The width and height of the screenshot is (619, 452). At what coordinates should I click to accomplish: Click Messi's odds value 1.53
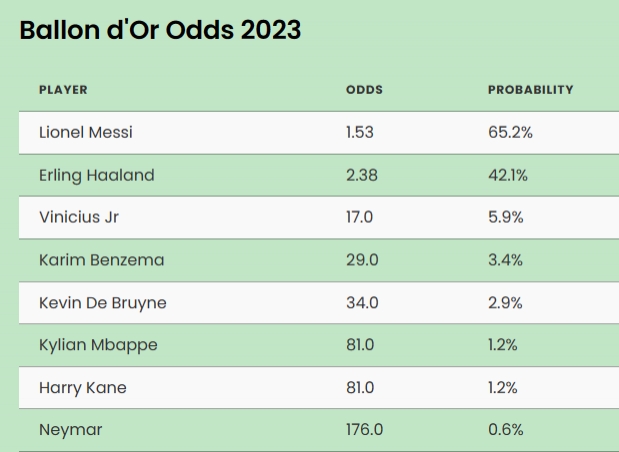pos(360,132)
